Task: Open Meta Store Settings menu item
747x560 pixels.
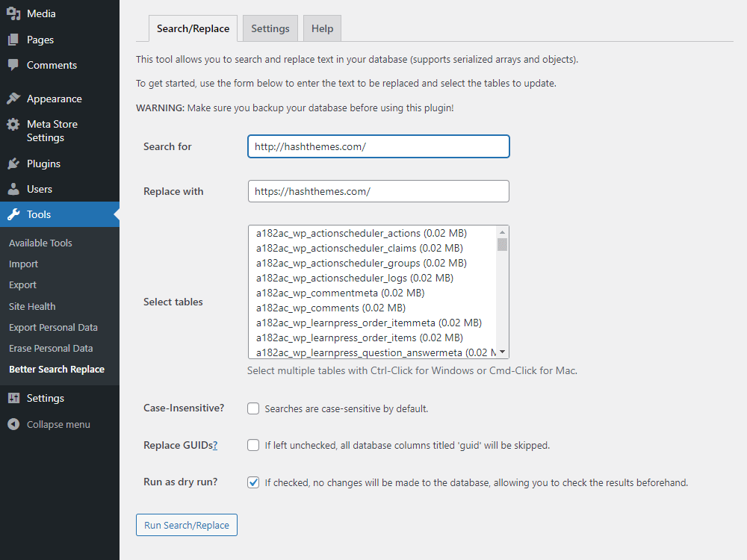Action: point(52,131)
